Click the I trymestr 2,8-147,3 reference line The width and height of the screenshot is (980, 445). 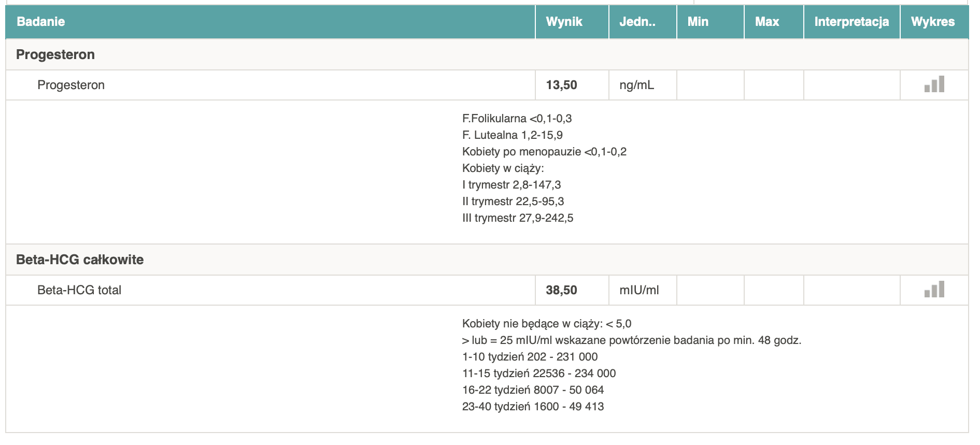[511, 185]
